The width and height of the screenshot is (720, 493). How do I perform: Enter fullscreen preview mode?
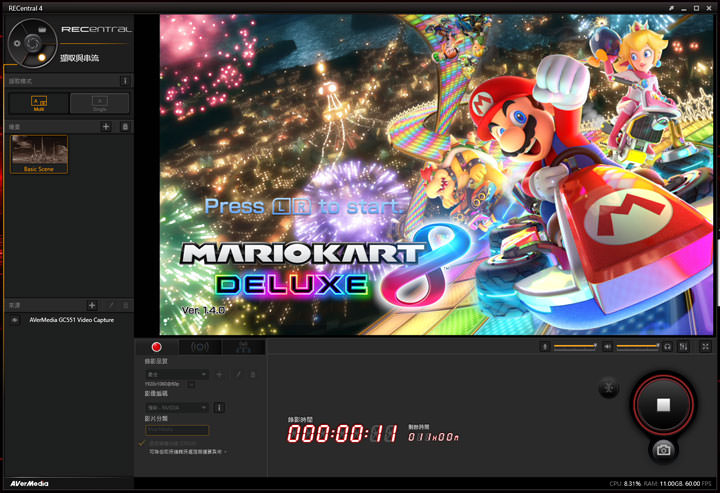tap(706, 346)
